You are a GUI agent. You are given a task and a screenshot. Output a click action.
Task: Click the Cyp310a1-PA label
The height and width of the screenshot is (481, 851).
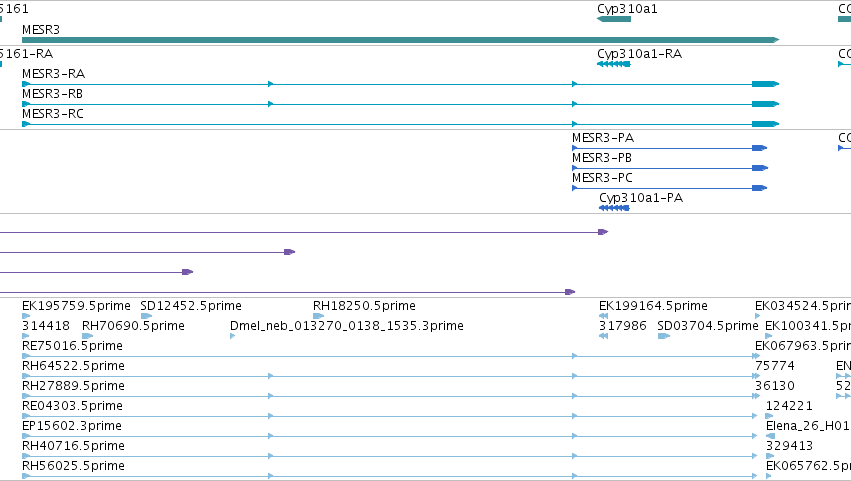641,198
